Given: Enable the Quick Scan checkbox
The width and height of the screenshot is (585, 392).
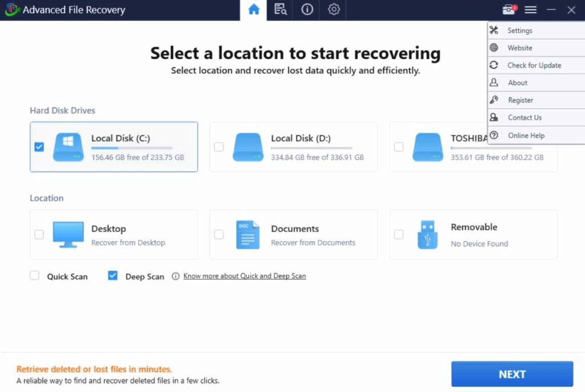Looking at the screenshot, I should tap(34, 275).
